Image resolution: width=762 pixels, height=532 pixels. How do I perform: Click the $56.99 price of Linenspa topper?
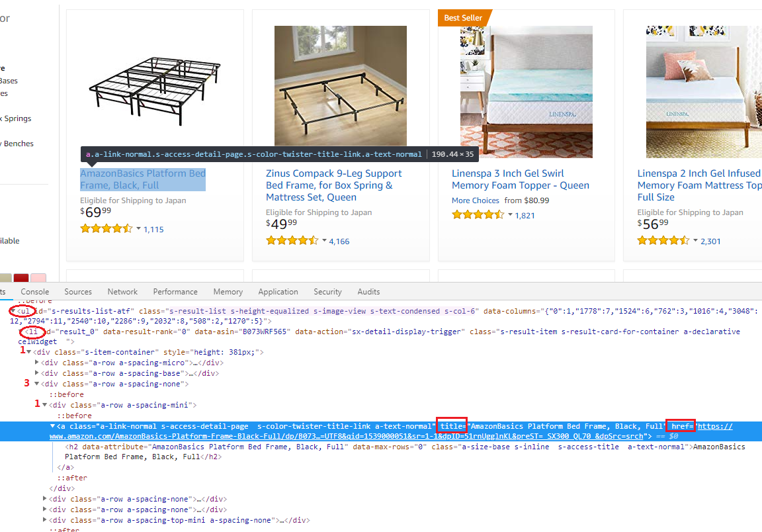pyautogui.click(x=653, y=224)
